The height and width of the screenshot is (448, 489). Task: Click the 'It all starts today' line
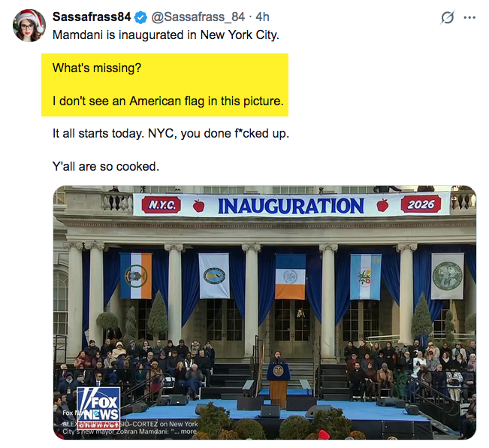(x=170, y=133)
